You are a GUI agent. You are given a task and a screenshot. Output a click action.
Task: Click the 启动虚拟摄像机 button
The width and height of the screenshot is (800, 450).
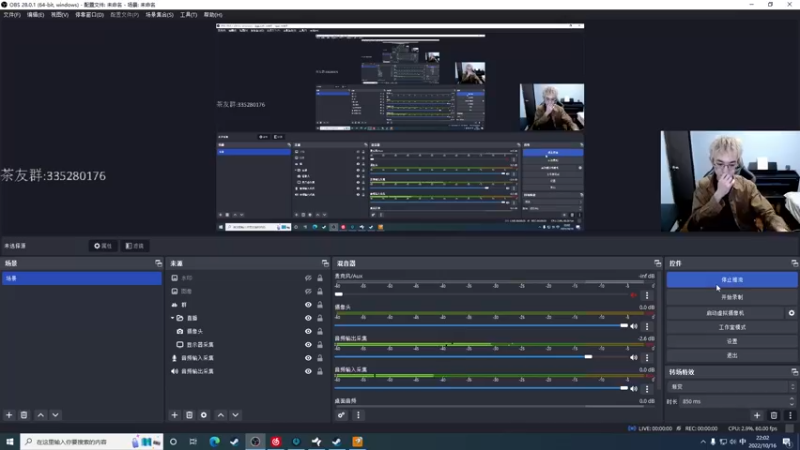[725, 313]
